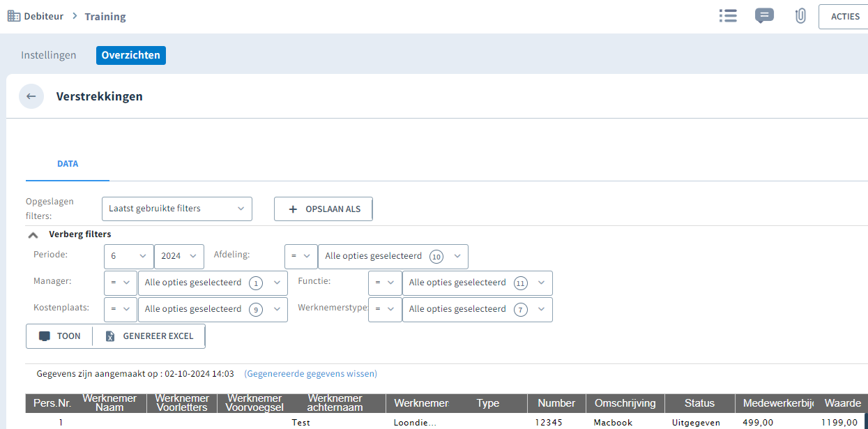Open the Manager options dropdown with 1
Viewport: 868px width, 429px height.
213,283
